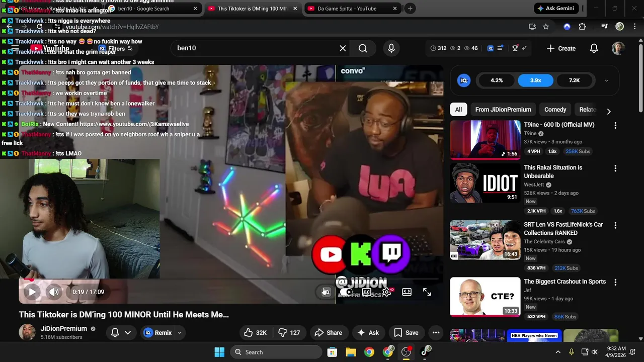Select the 3.9x stat pill
Screen dimensions: 644x362
click(535, 80)
